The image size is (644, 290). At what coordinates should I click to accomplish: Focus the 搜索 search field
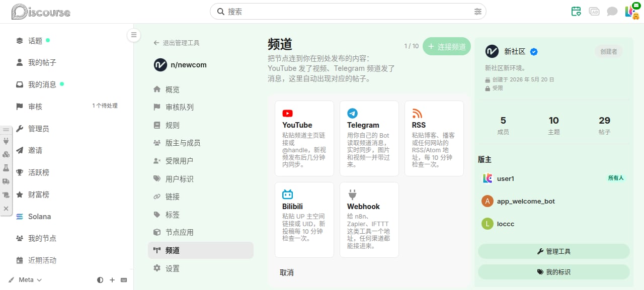click(348, 12)
